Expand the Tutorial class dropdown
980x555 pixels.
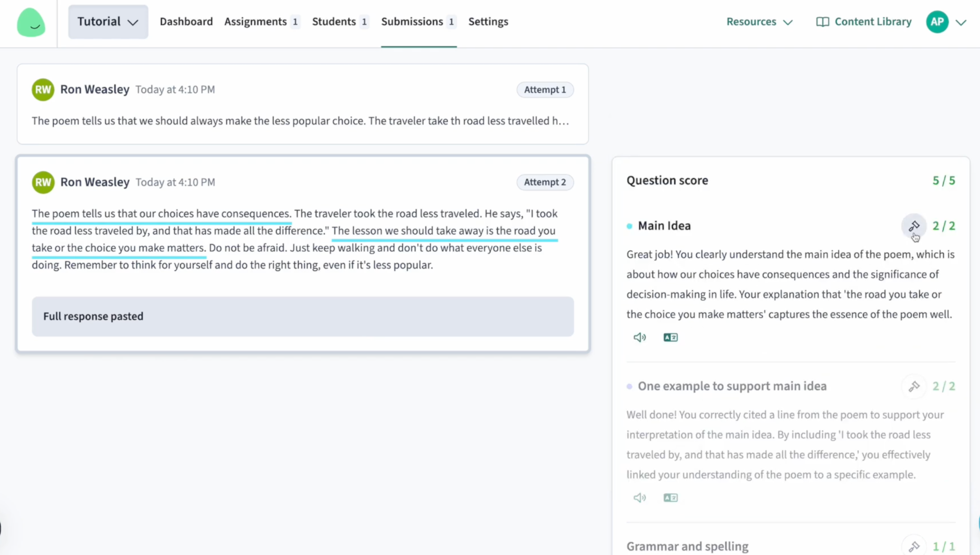coord(108,22)
